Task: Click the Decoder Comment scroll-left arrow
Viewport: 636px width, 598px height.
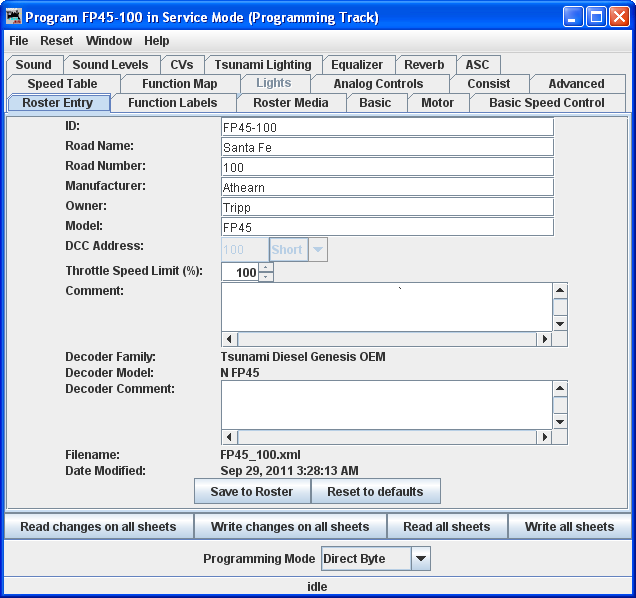Action: tap(229, 437)
